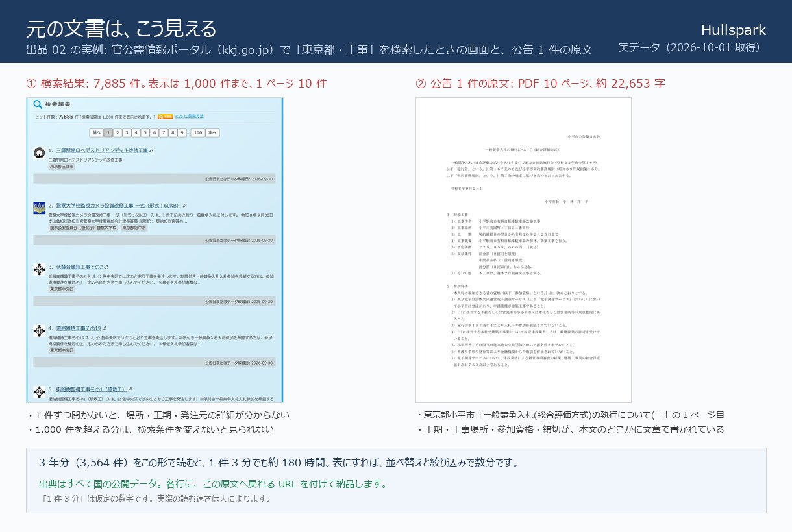
Task: Click external link icon after 三鷹駅南口 result title
Action: (151, 151)
